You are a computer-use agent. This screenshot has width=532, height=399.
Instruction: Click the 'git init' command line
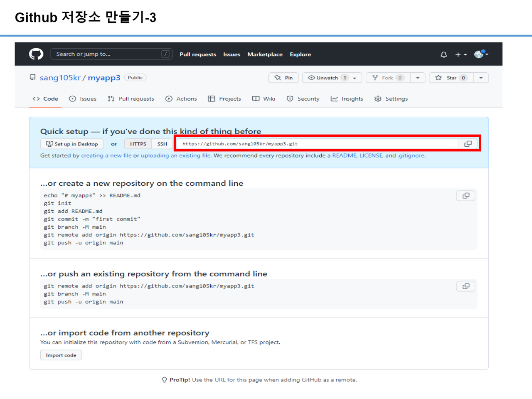pyautogui.click(x=58, y=203)
